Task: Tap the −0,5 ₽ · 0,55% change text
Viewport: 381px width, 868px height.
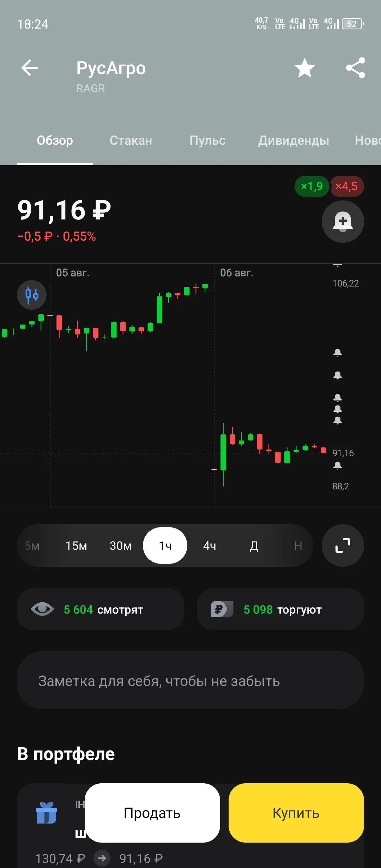Action: point(56,236)
